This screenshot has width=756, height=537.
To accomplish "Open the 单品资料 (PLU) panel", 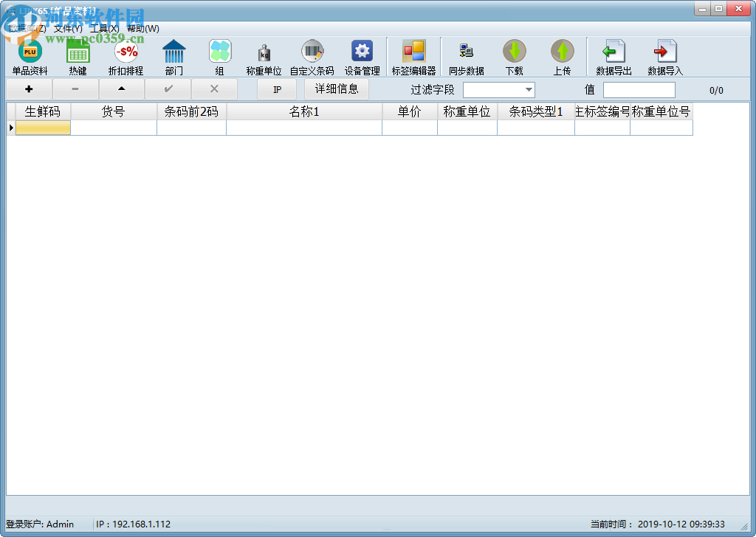I will [29, 55].
